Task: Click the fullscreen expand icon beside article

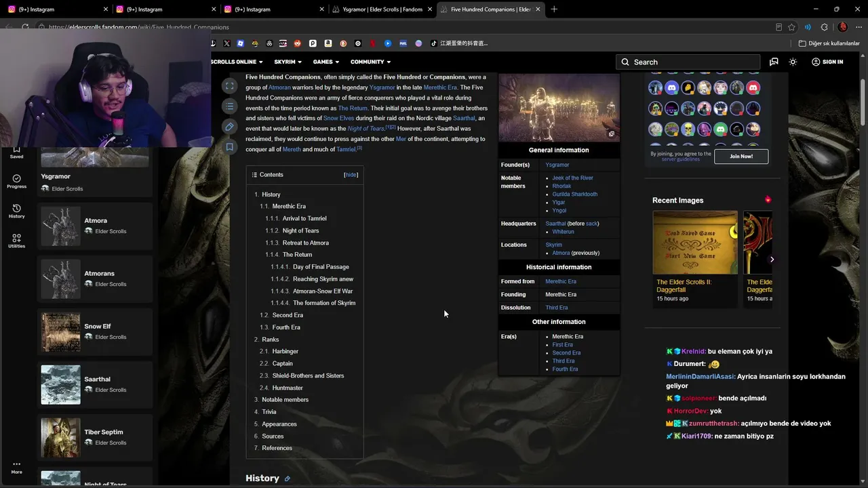Action: [230, 86]
